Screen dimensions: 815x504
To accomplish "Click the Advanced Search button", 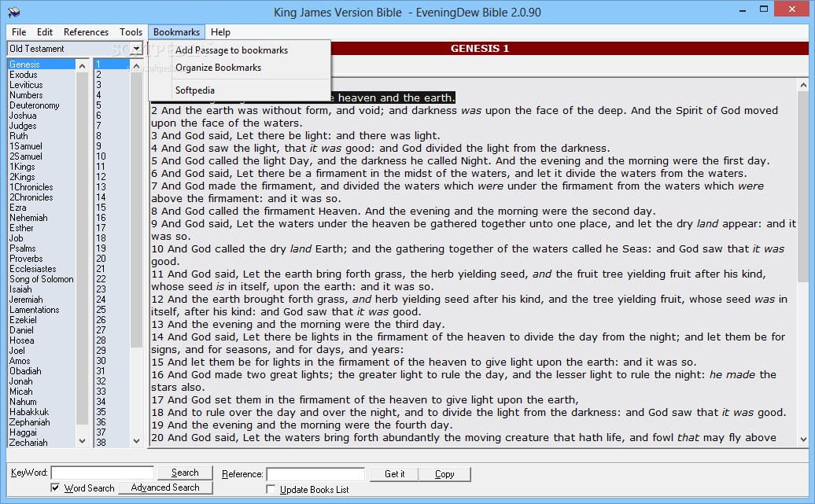I will coord(165,487).
